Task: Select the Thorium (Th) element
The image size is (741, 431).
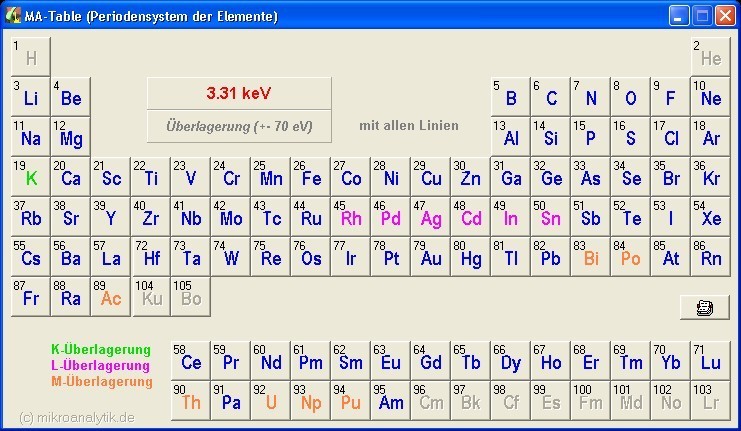Action: [x=191, y=401]
